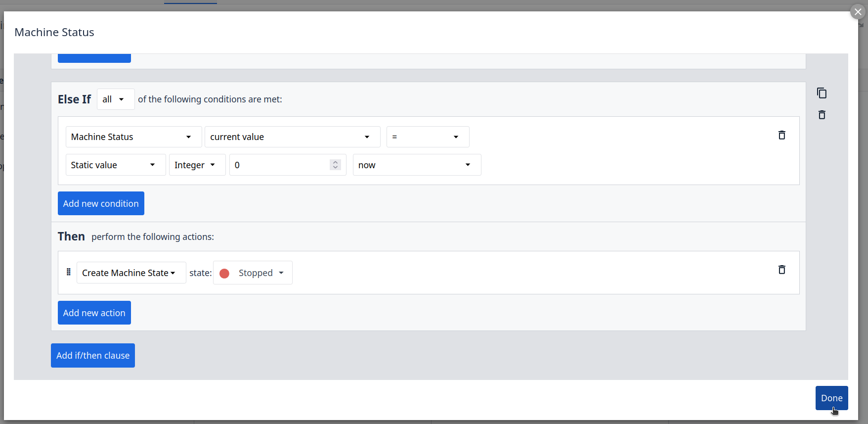Delete the Else If clause using trash icon
This screenshot has height=424, width=868.
(x=822, y=115)
